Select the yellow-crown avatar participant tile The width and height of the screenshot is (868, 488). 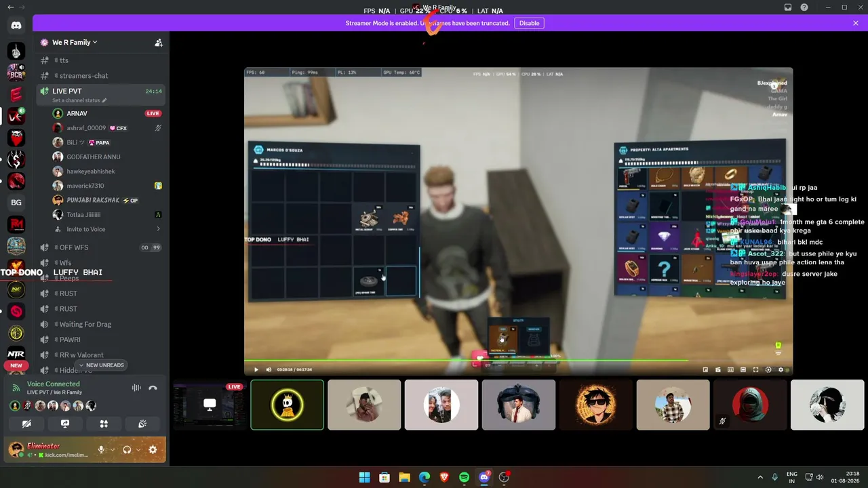288,405
